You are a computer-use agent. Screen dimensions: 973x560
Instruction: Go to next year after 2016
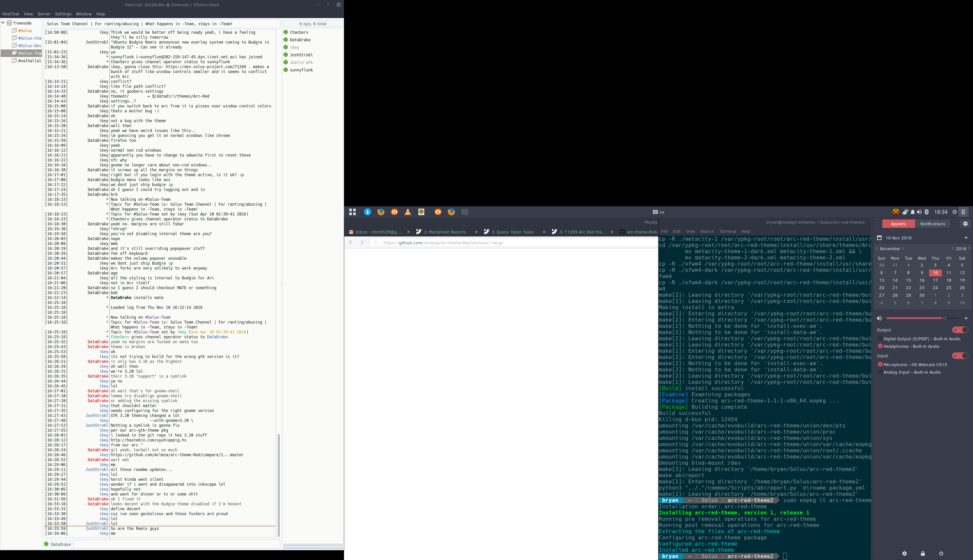(x=969, y=249)
